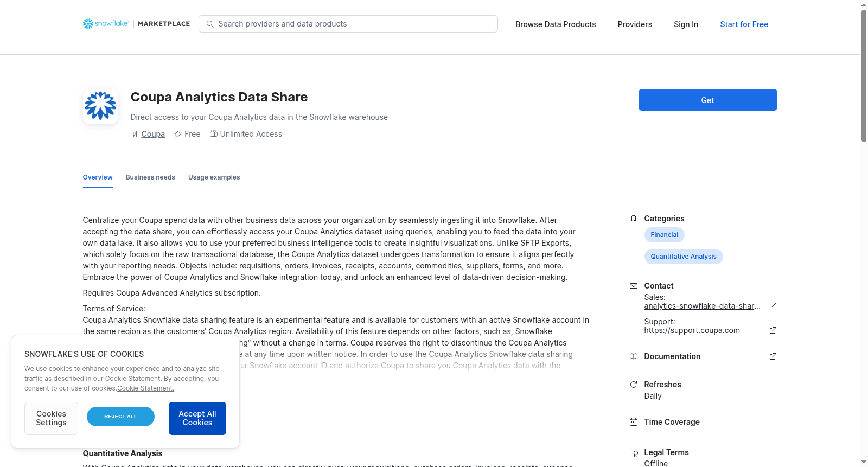Switch to the Overview tab
This screenshot has width=868, height=467.
98,177
